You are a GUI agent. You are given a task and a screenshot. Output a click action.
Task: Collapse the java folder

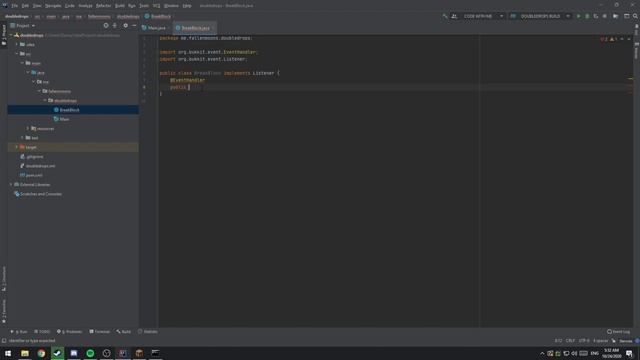tap(28, 72)
